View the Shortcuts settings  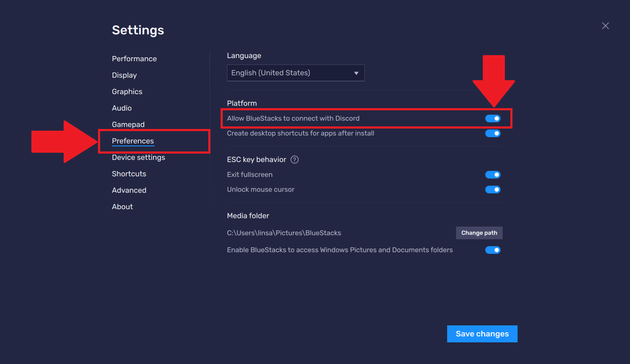pyautogui.click(x=129, y=174)
